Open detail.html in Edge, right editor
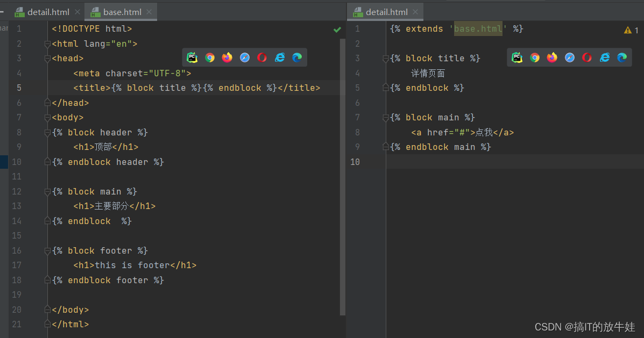The width and height of the screenshot is (644, 338). pyautogui.click(x=622, y=57)
